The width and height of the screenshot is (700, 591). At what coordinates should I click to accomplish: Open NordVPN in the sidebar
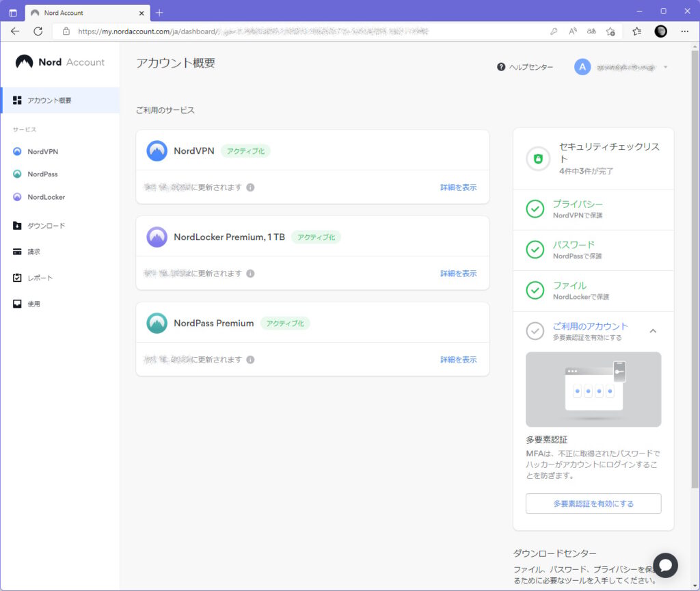click(x=42, y=151)
